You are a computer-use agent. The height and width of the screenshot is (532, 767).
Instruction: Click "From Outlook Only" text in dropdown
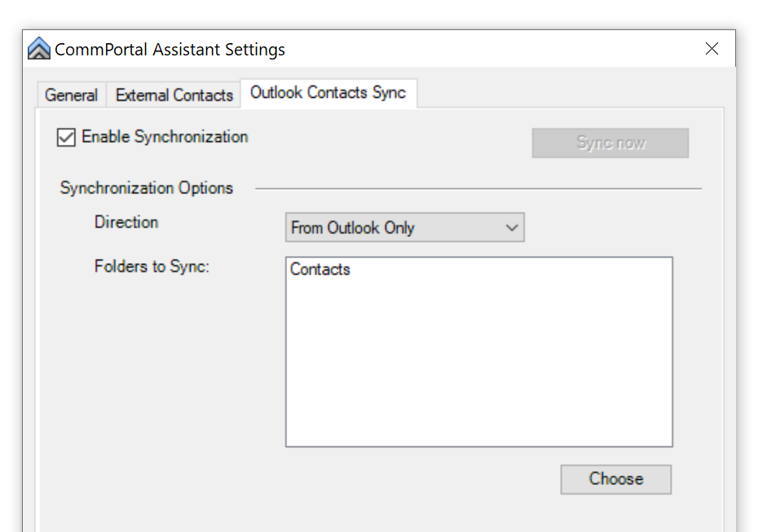click(x=353, y=228)
